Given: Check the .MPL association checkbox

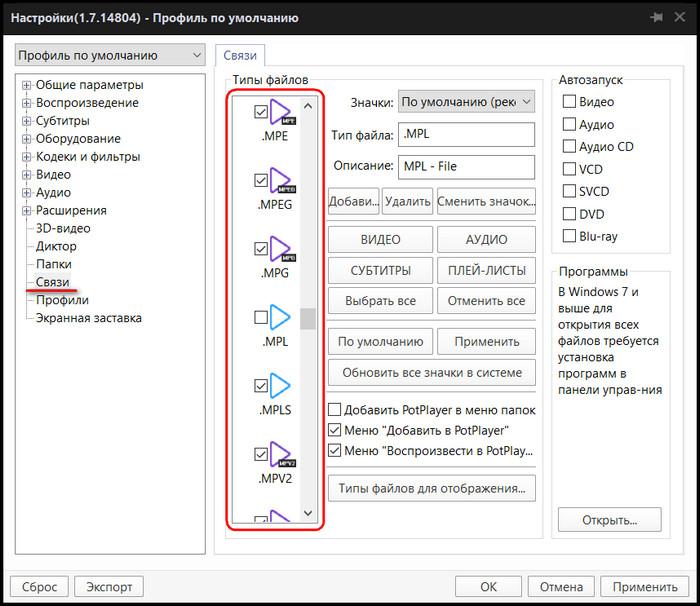Looking at the screenshot, I should [x=261, y=317].
